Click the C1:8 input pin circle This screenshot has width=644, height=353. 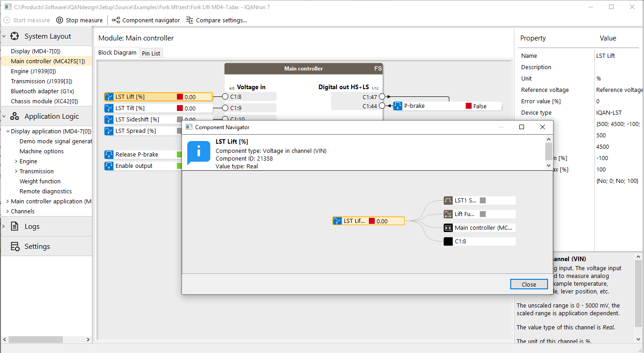225,96
